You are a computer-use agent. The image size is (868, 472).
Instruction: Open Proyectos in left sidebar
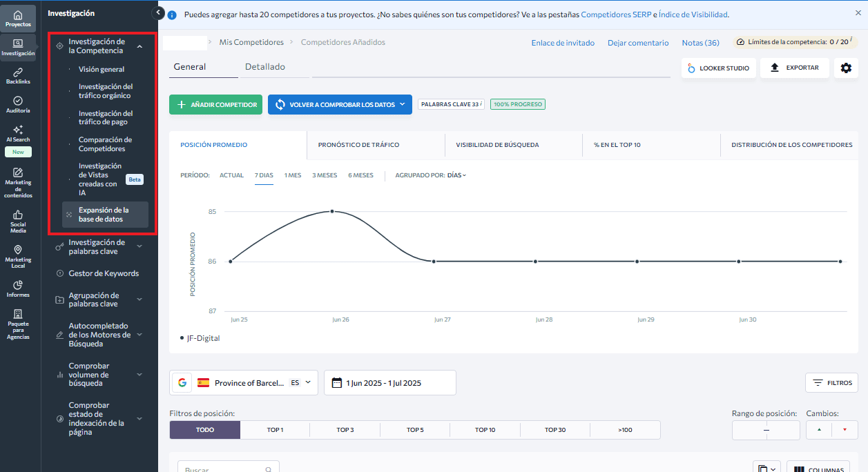(18, 19)
